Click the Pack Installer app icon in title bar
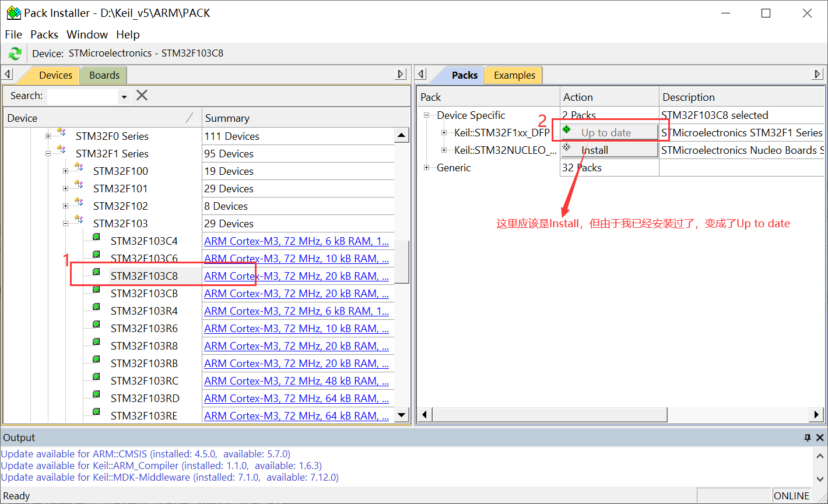Screen dimensions: 828x504 click(x=13, y=13)
